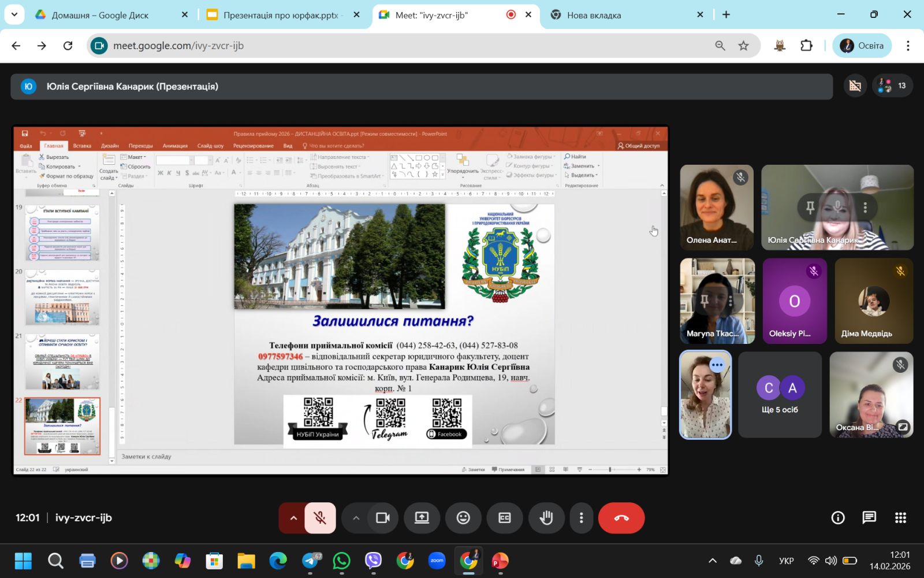Click the Present screen icon
This screenshot has height=578, width=924.
click(x=422, y=518)
